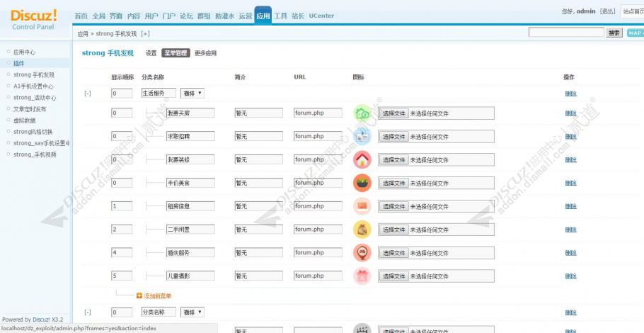Select the active 应用 top tab
Image resolution: width=644 pixels, height=333 pixels.
tap(263, 16)
